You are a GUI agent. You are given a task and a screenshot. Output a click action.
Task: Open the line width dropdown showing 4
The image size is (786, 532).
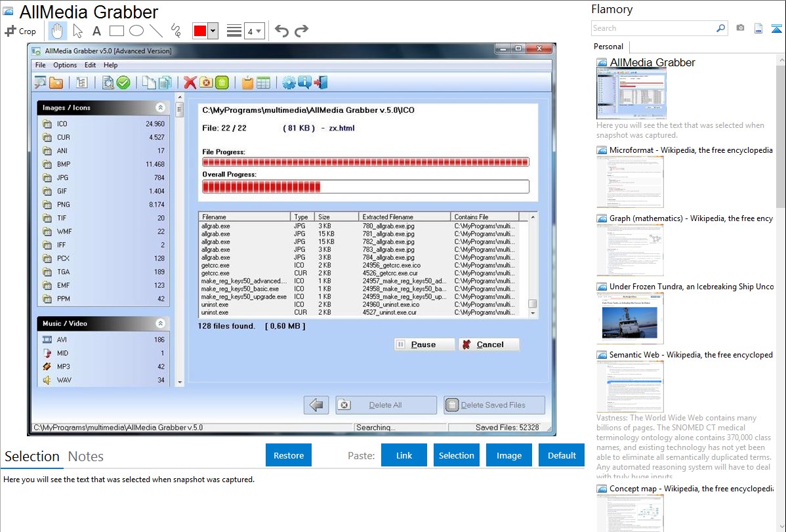click(x=255, y=31)
